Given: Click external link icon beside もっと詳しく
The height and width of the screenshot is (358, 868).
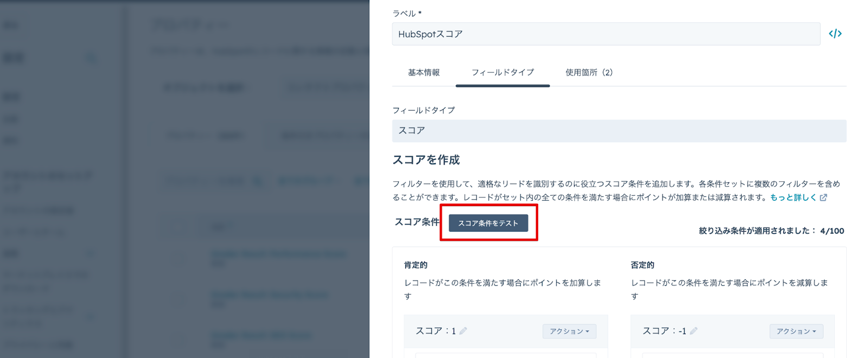Looking at the screenshot, I should tap(824, 197).
